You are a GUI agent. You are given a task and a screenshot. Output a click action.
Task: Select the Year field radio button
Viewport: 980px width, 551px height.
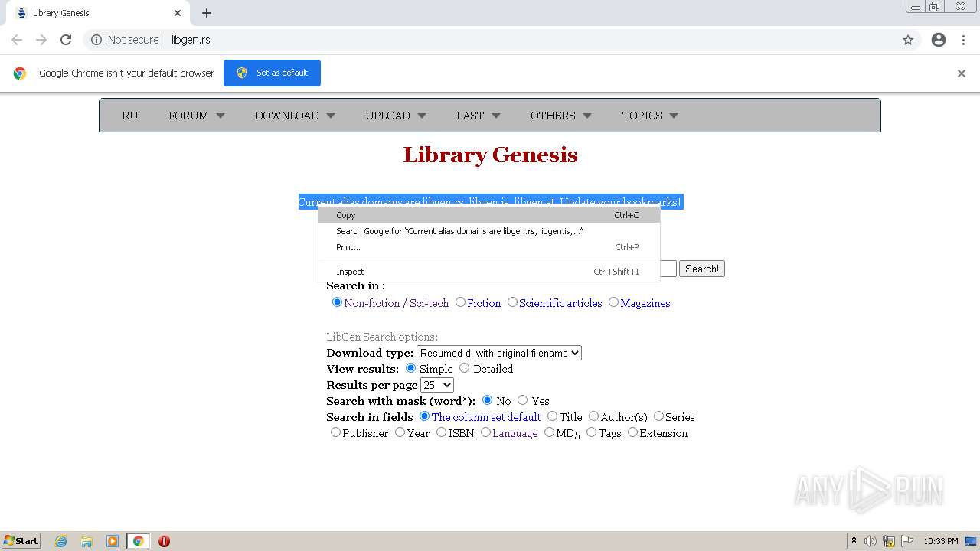[x=400, y=432]
